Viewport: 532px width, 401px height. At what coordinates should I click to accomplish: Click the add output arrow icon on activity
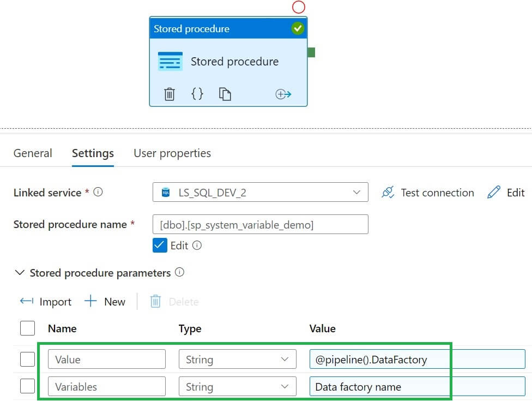pos(283,94)
